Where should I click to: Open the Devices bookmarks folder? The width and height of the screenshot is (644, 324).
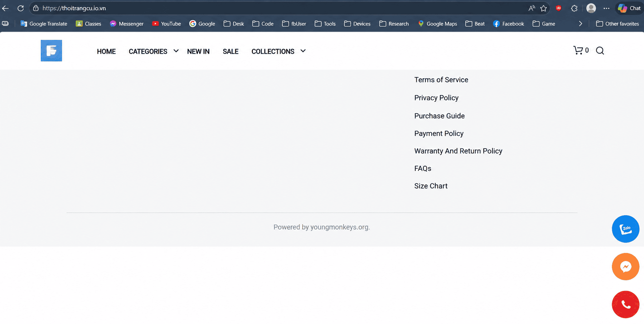coord(357,24)
